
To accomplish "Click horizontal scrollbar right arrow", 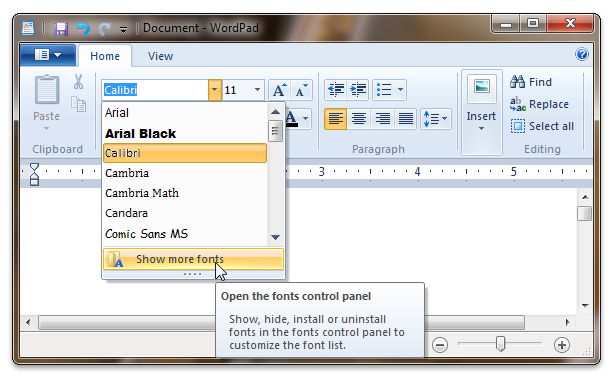I will point(568,322).
